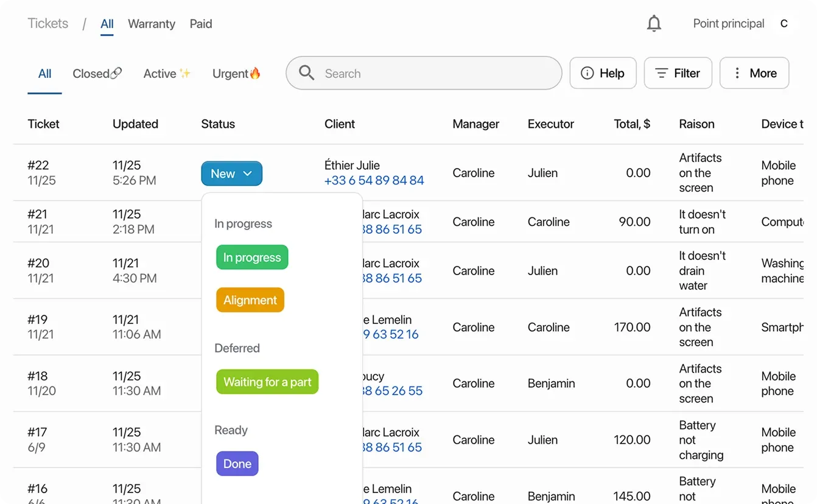This screenshot has height=504, width=817.
Task: Select the Closed filter tab
Action: (x=97, y=74)
